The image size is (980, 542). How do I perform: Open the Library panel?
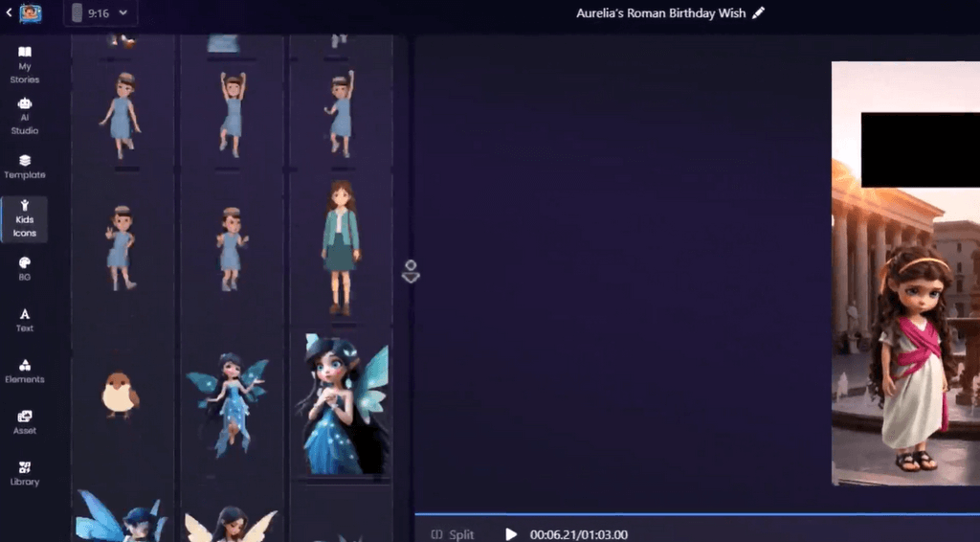point(24,474)
